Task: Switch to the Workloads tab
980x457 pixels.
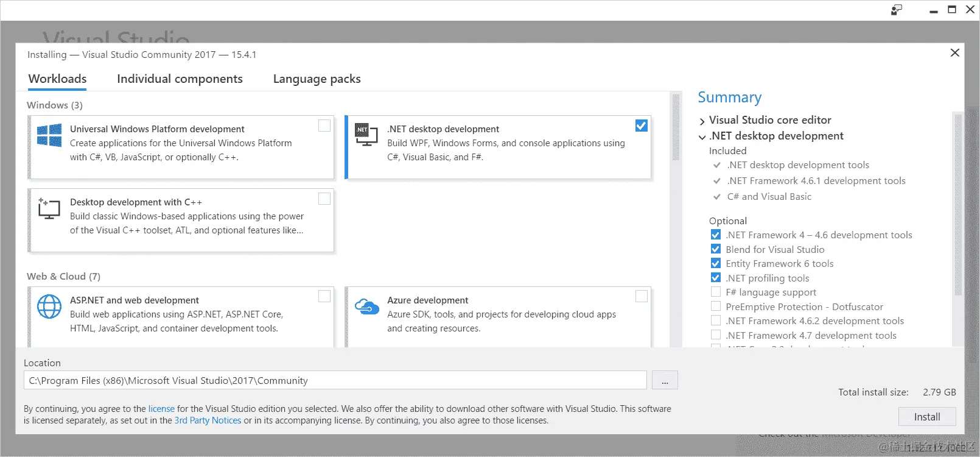Action: tap(57, 79)
